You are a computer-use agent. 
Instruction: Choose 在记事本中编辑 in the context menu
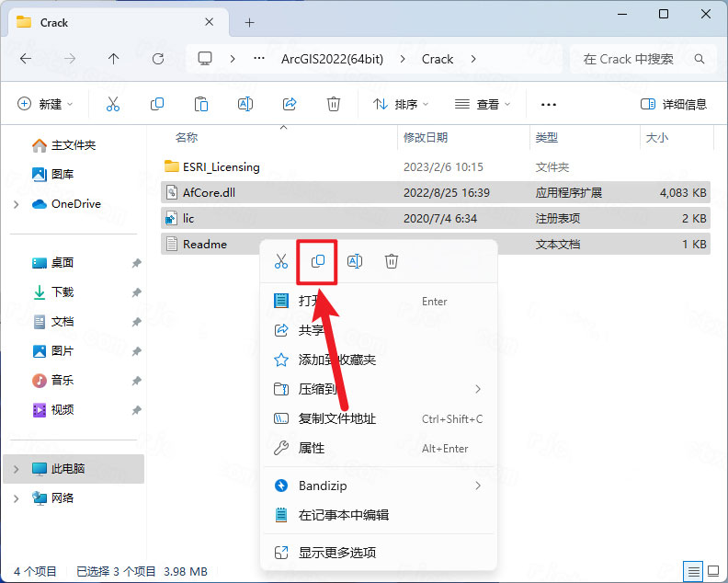coord(379,515)
